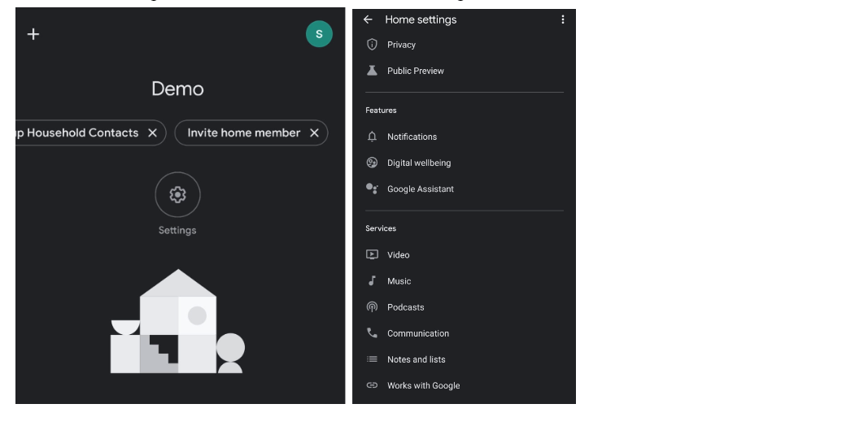The image size is (868, 430).
Task: Open the three-dot overflow menu
Action: click(x=562, y=20)
